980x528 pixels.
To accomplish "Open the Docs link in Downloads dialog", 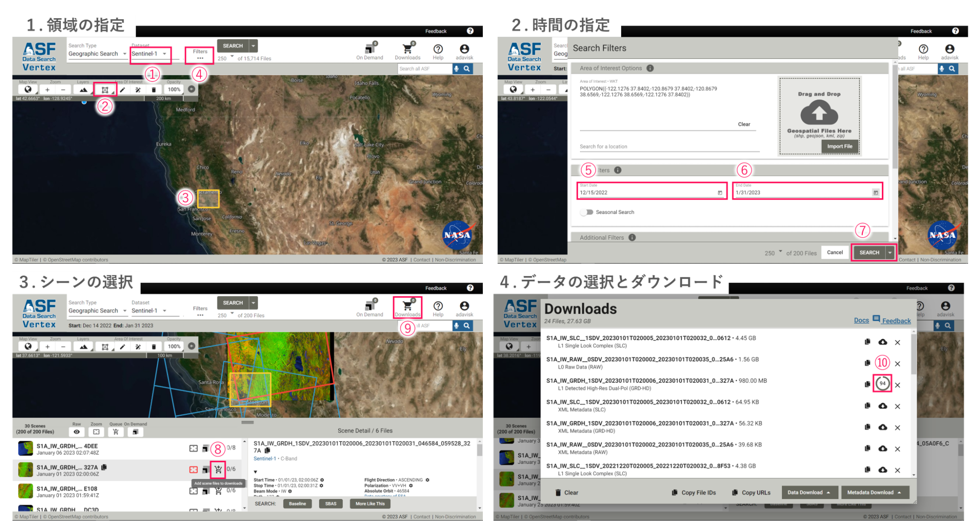I will click(x=861, y=320).
